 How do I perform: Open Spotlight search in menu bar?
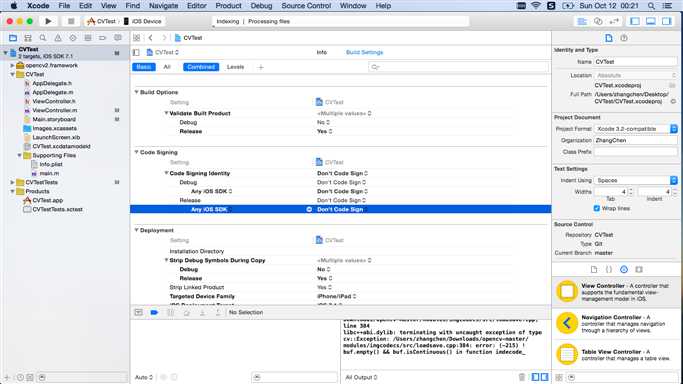pyautogui.click(x=651, y=6)
